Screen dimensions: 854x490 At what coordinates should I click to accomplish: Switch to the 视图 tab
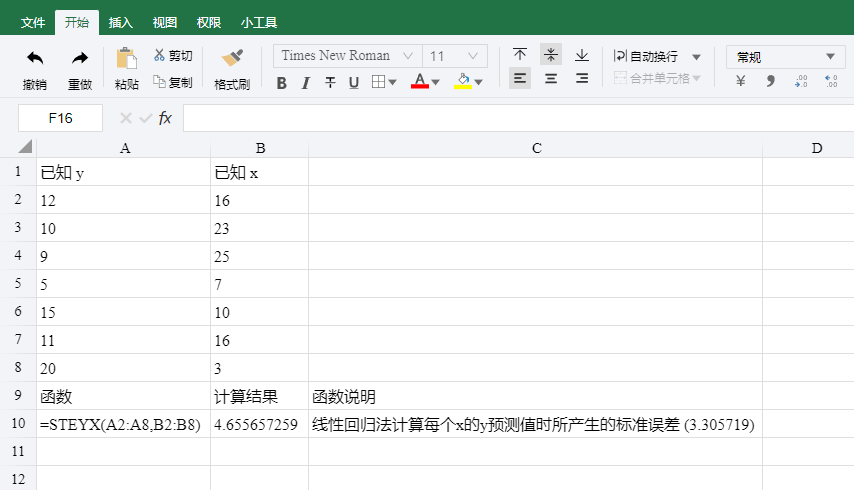tap(164, 23)
